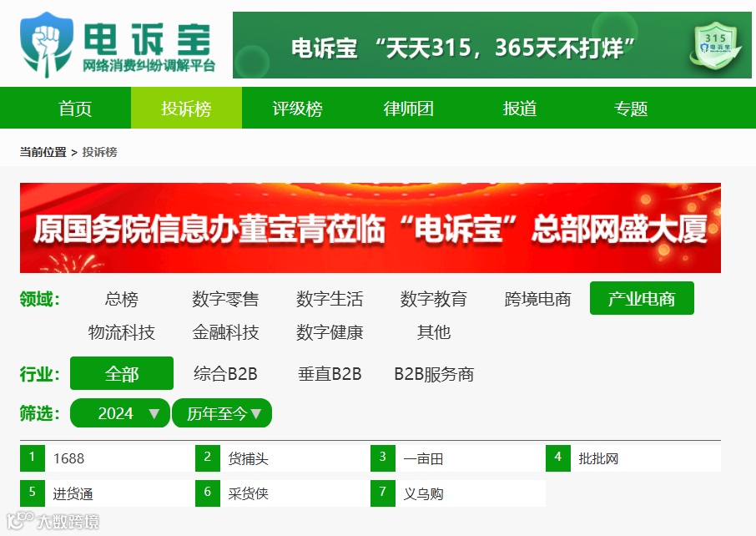Select the 金融科技 domain filter
This screenshot has width=756, height=536.
[225, 332]
